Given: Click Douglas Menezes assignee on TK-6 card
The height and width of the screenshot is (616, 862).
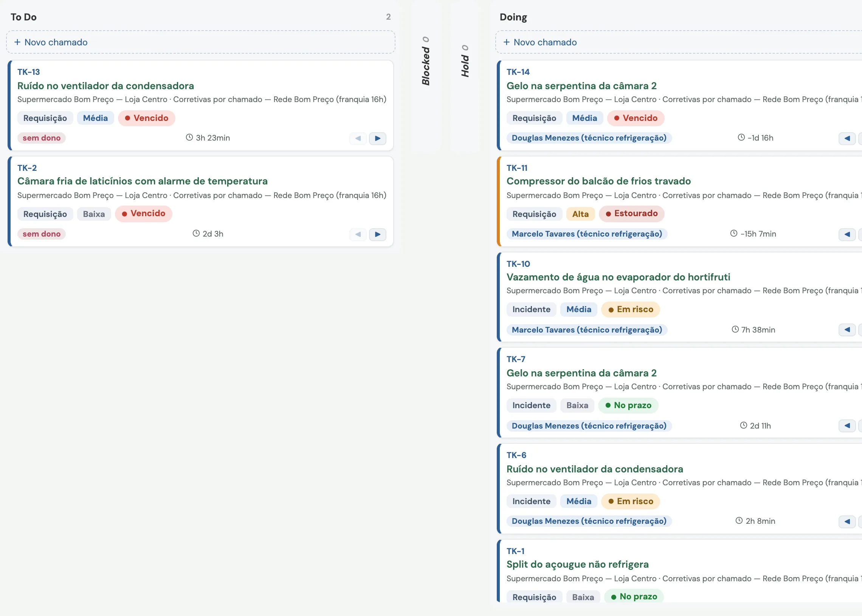Looking at the screenshot, I should [x=589, y=521].
